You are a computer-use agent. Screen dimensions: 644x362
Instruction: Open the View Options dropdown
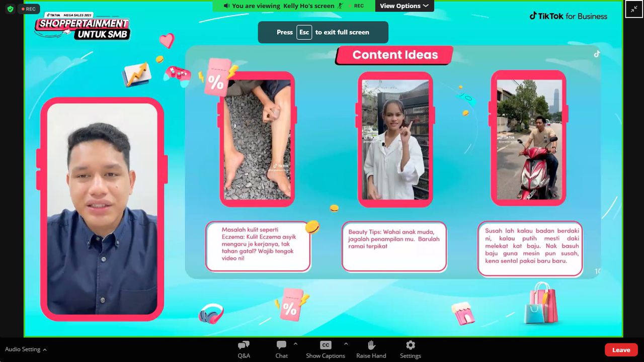(x=404, y=6)
